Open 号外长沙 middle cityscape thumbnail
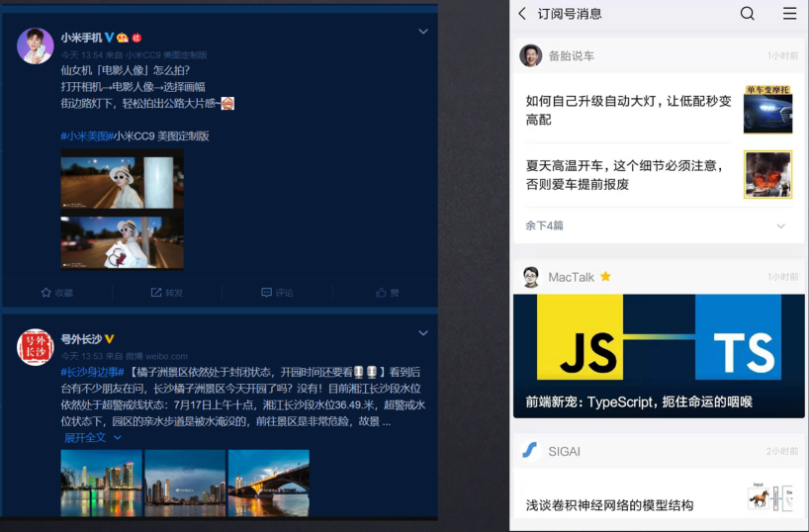809x532 pixels. tap(185, 483)
